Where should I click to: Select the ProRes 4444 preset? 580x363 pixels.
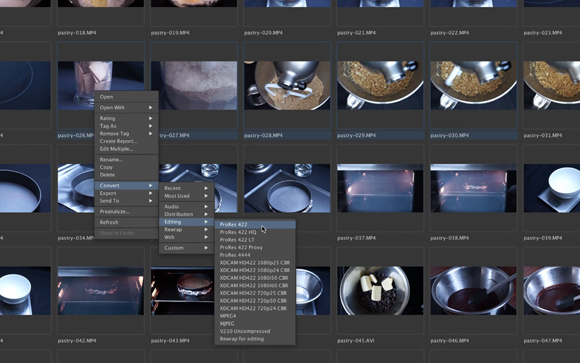255,255
